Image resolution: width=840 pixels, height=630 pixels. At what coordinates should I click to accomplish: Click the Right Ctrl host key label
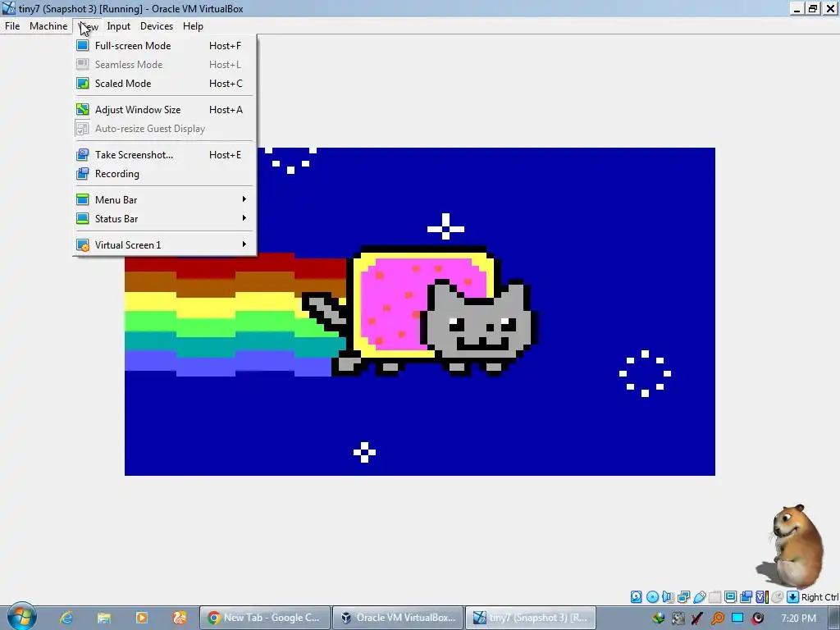pos(820,597)
